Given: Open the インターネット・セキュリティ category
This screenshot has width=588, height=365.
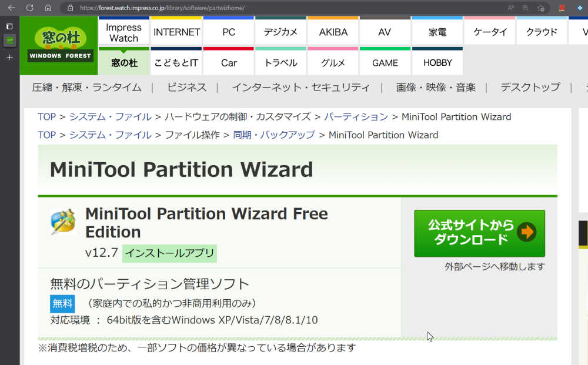Looking at the screenshot, I should coord(300,88).
